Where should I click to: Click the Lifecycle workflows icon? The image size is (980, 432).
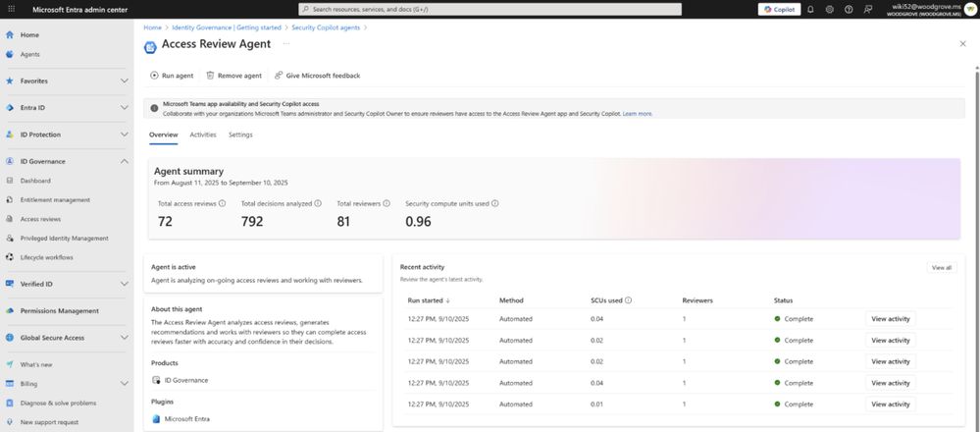click(x=10, y=257)
